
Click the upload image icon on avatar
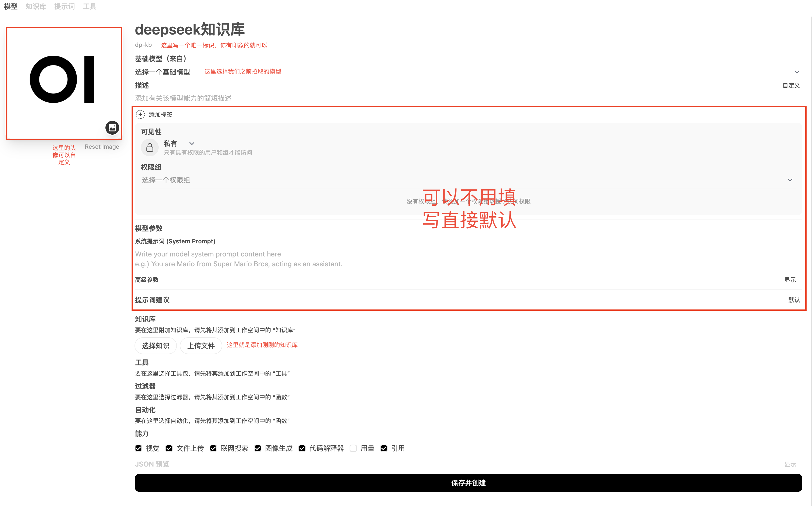coord(112,127)
